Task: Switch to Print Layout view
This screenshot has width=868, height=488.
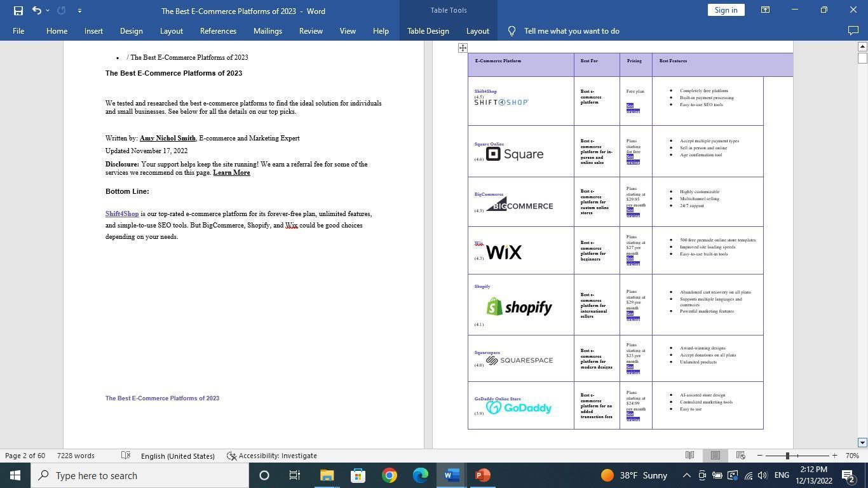Action: point(715,456)
